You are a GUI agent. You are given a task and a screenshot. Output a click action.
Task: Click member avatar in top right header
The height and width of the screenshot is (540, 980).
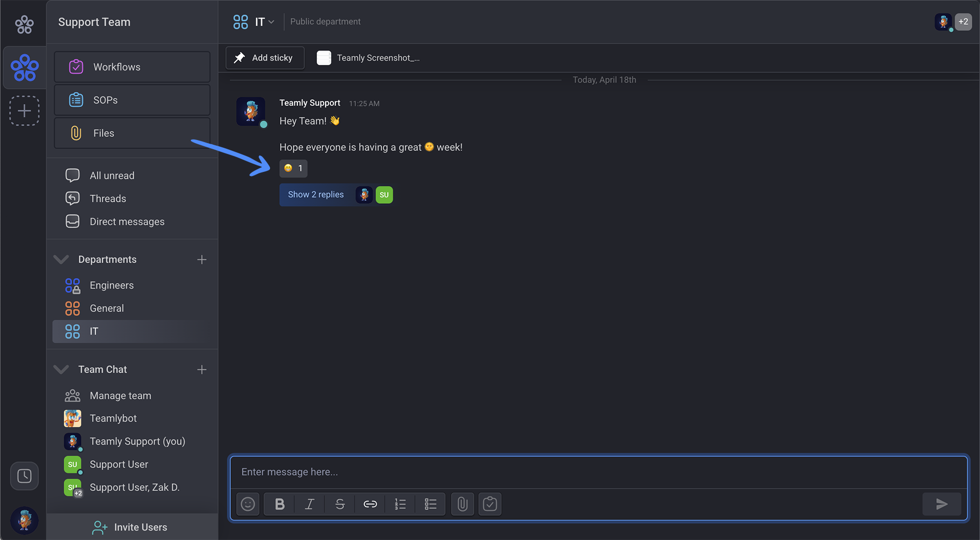[x=943, y=22]
